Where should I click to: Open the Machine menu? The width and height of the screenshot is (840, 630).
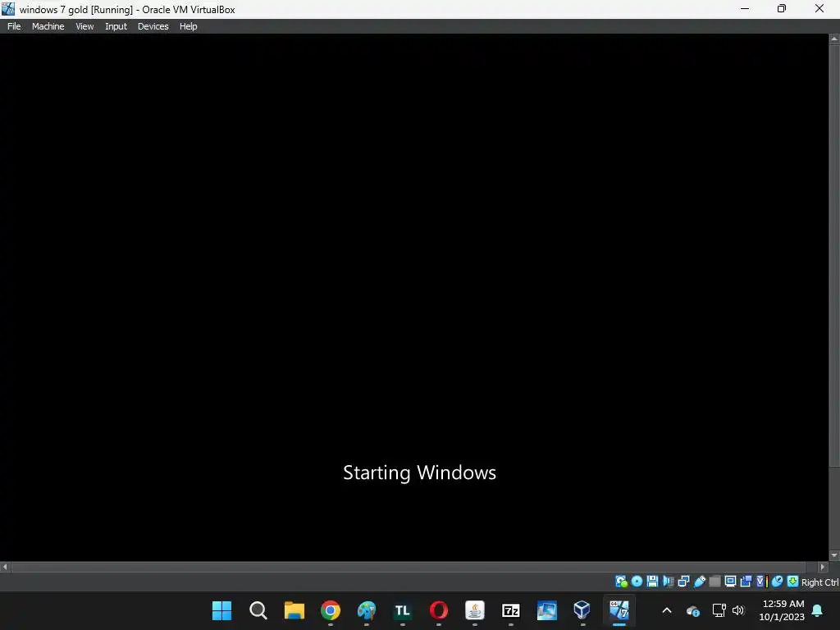tap(48, 26)
